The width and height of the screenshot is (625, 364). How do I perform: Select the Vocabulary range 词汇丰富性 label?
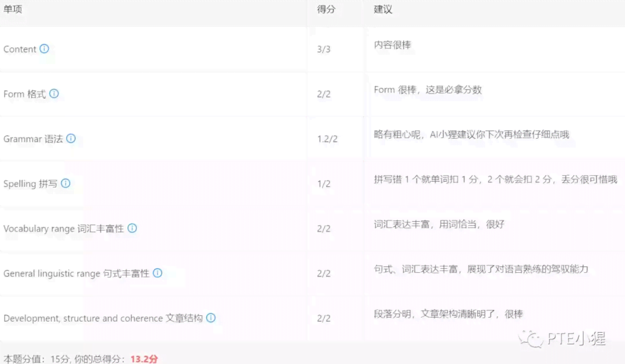tap(64, 228)
